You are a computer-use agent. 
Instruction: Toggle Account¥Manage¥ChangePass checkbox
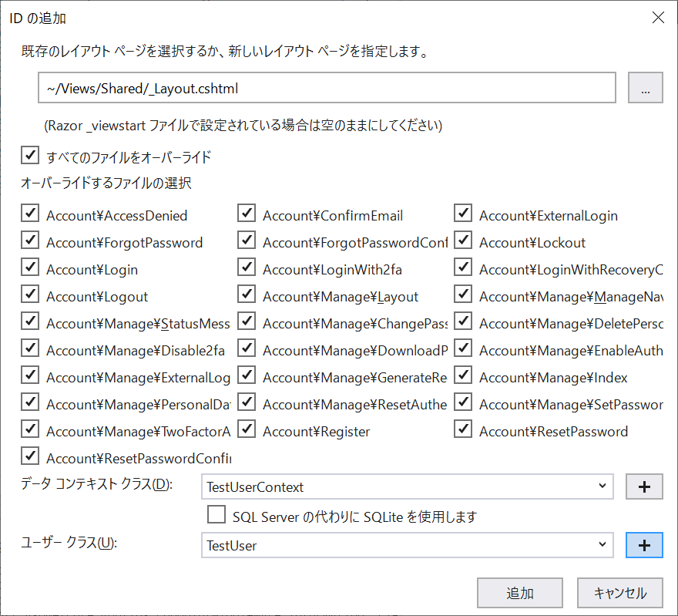coord(247,321)
